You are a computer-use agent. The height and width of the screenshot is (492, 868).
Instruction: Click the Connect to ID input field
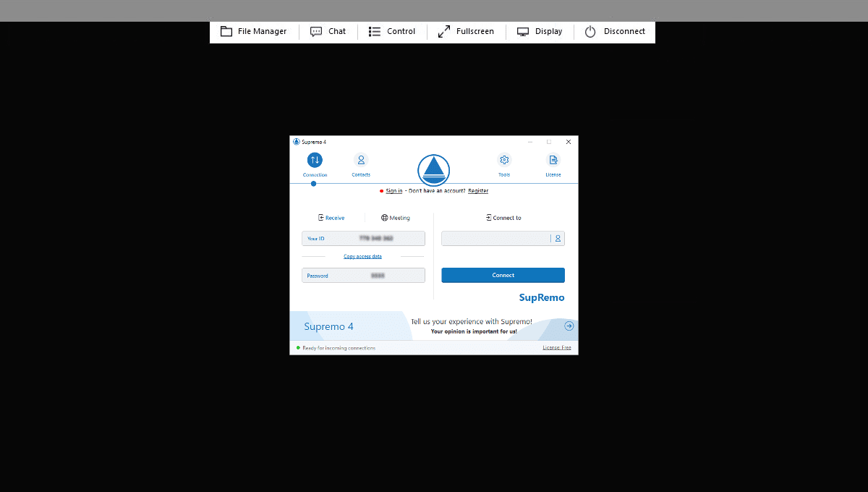point(495,238)
